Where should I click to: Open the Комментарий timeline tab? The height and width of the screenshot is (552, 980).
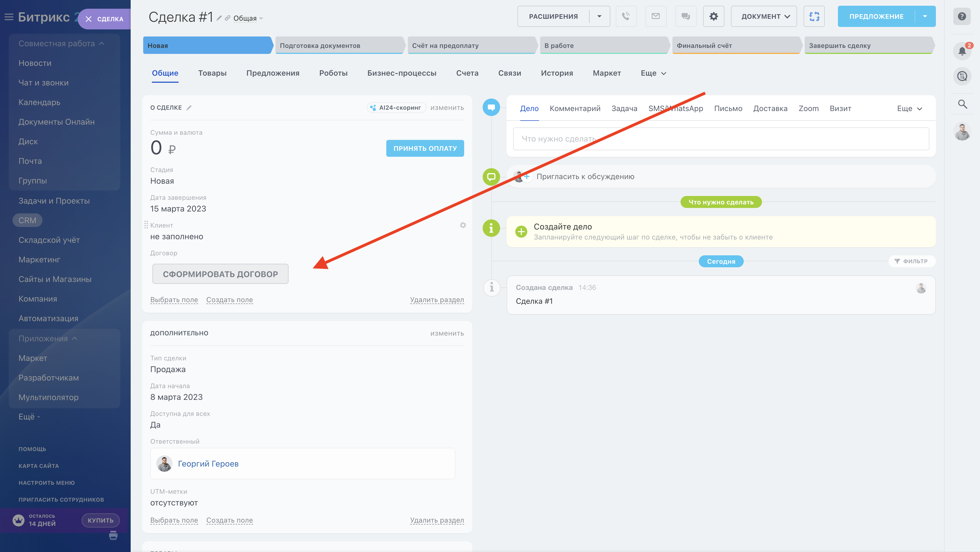[574, 108]
